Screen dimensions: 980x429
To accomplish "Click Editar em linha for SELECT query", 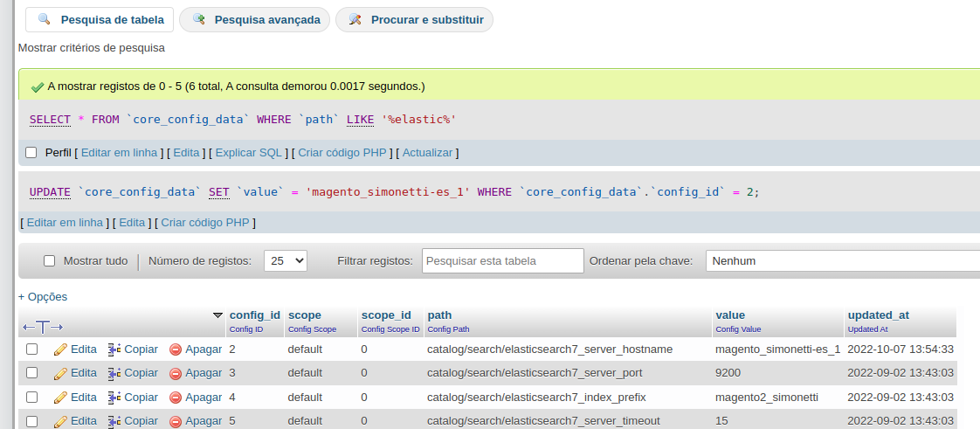I will pos(120,153).
